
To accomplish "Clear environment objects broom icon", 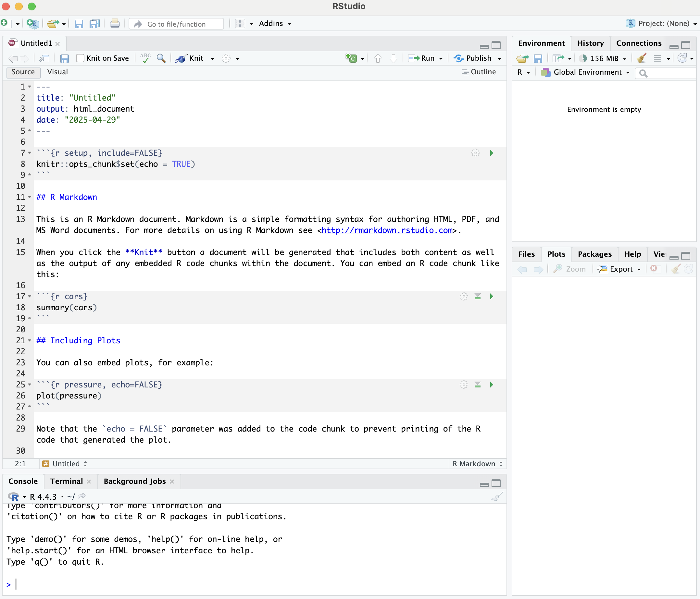I will (x=641, y=58).
